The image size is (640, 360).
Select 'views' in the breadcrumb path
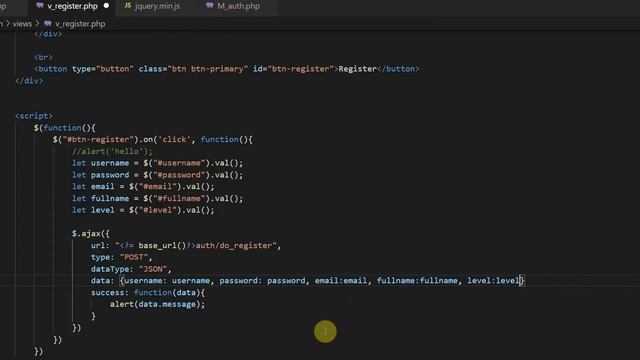tap(22, 24)
